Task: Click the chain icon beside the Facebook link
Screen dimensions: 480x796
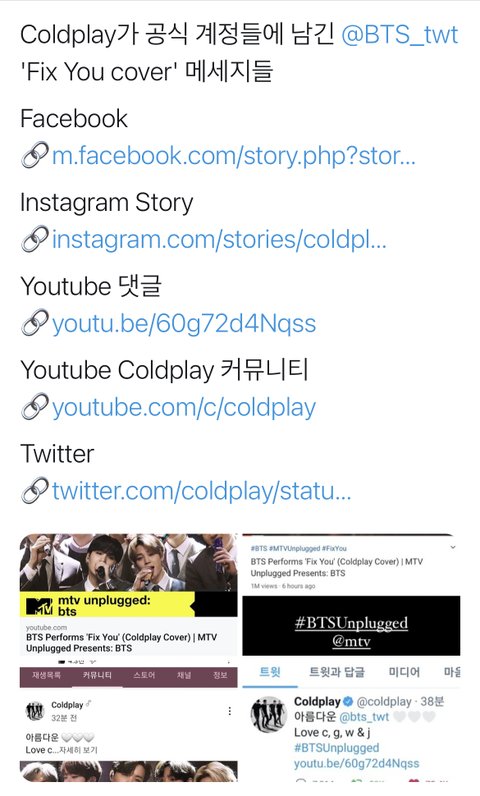Action: tap(35, 155)
